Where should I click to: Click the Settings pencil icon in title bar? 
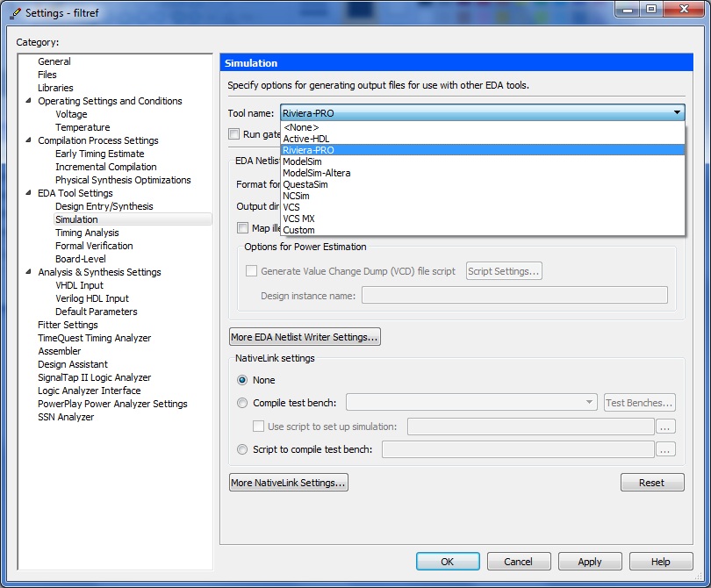[15, 13]
